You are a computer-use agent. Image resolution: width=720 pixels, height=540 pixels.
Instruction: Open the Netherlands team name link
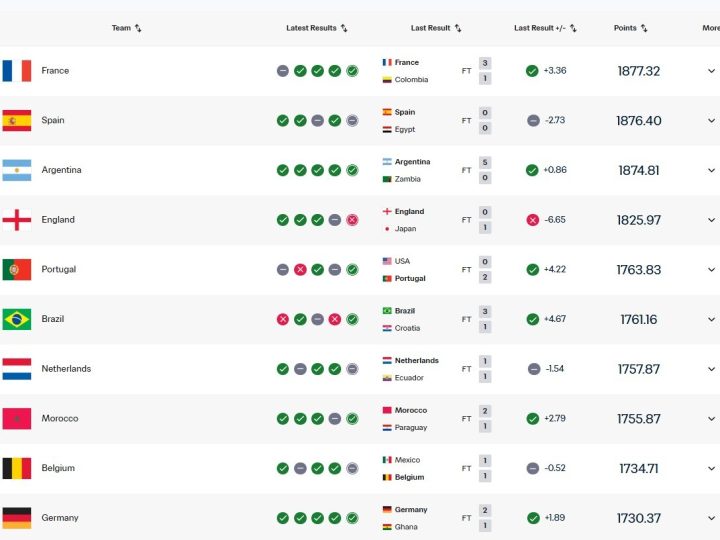tap(66, 369)
